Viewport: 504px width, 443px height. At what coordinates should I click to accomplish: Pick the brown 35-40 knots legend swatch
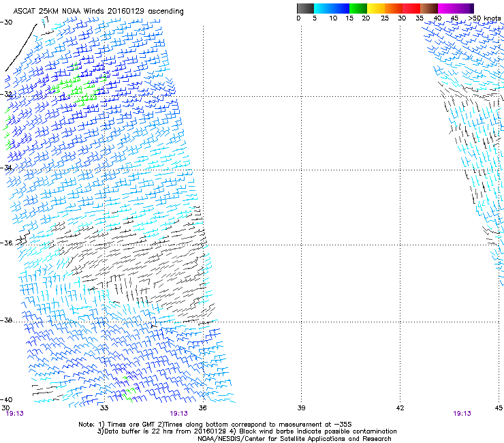(429, 8)
